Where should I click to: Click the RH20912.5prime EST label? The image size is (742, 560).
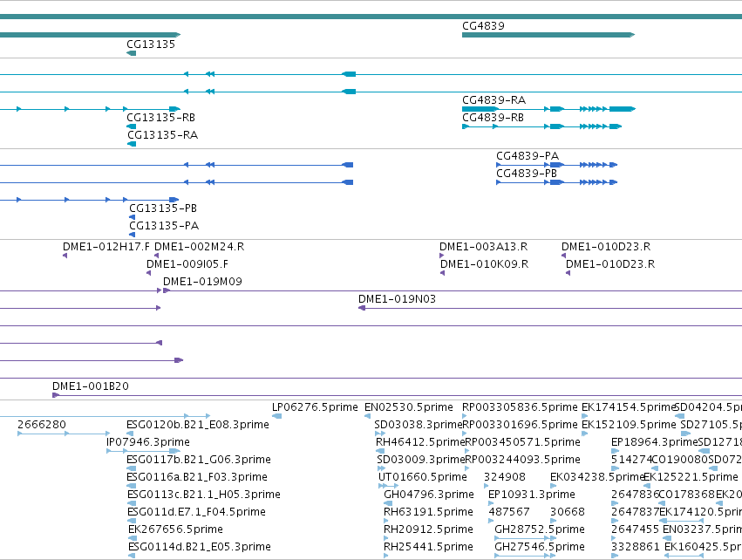pos(428,529)
